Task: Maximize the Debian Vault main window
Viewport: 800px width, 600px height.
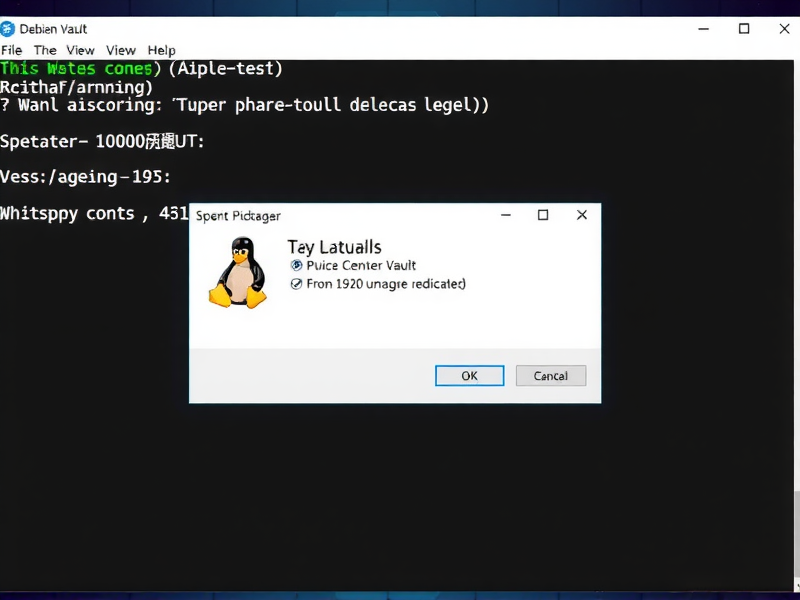Action: [744, 29]
